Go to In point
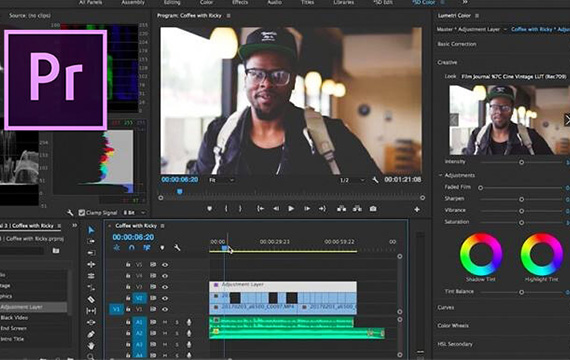570x360 pixels. pyautogui.click(x=260, y=209)
